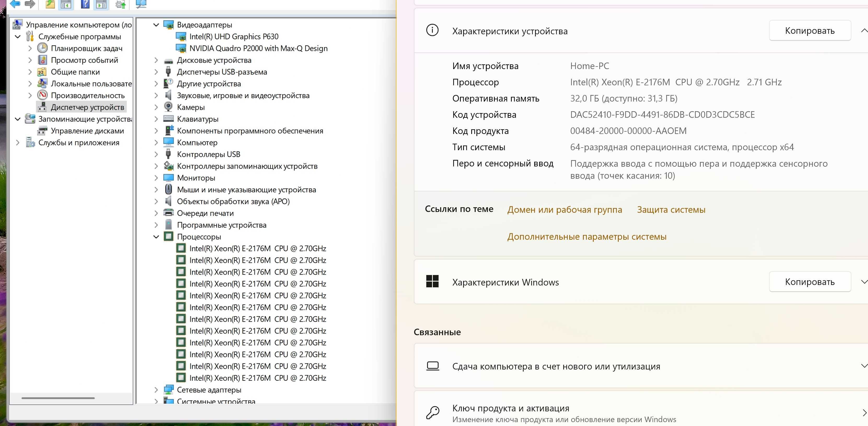Collapse the Видеоадаптеры category
Viewport: 868px width, 426px height.
[x=156, y=25]
